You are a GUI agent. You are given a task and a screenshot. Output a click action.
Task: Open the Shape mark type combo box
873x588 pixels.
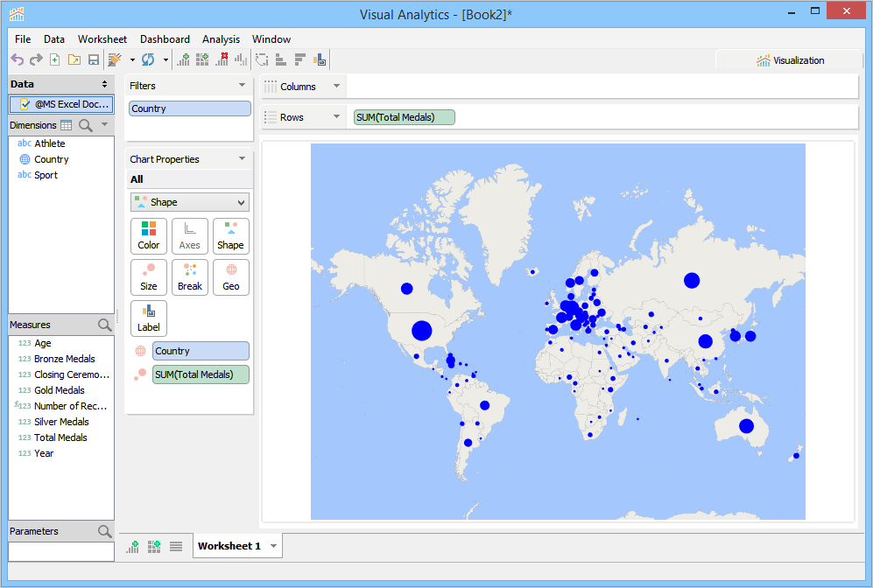coord(190,202)
